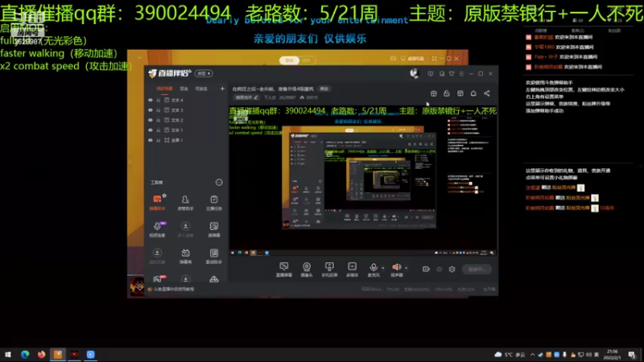Toggle the lock on the 全屏 1 layer
644x362 pixels.
[158, 140]
